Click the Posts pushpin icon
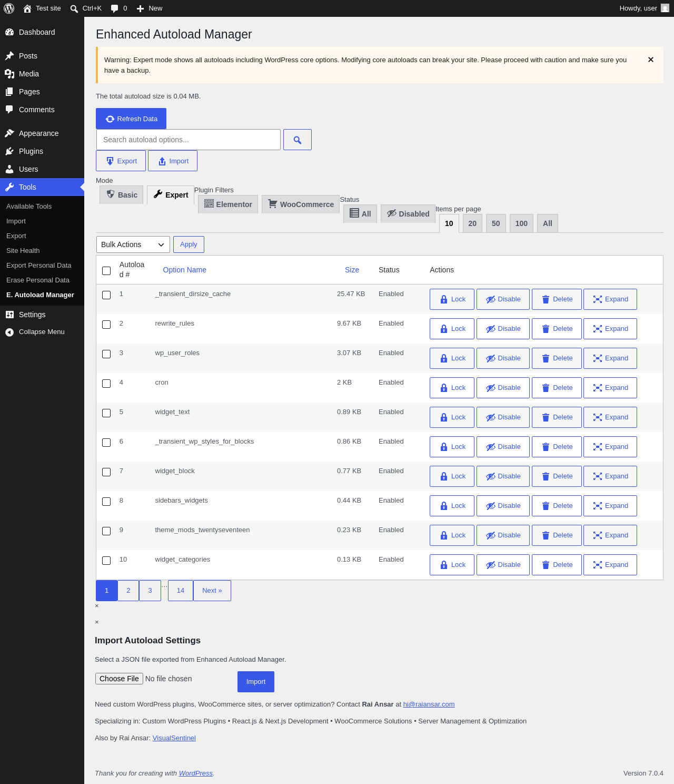The height and width of the screenshot is (784, 674). pos(9,56)
